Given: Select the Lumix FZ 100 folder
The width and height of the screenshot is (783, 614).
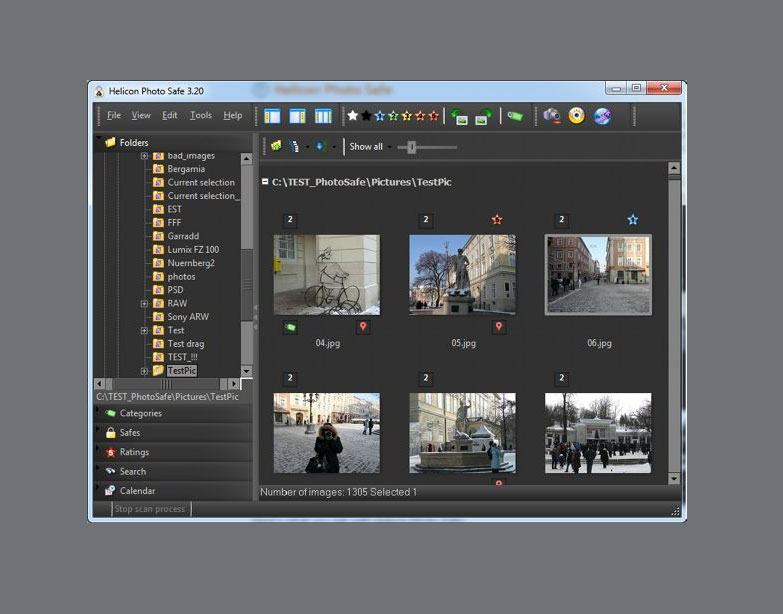Looking at the screenshot, I should tap(193, 250).
